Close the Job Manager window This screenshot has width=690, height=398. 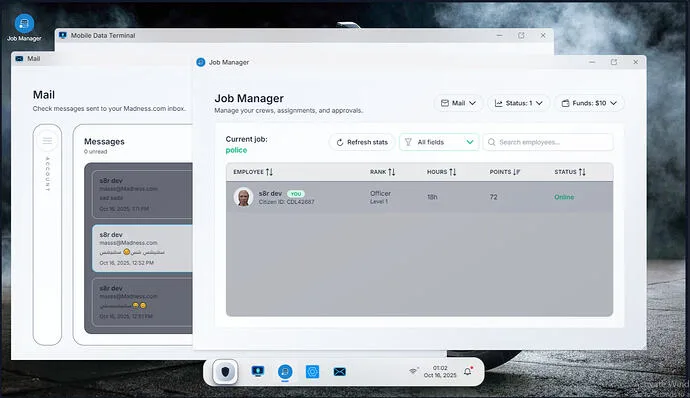tap(635, 62)
